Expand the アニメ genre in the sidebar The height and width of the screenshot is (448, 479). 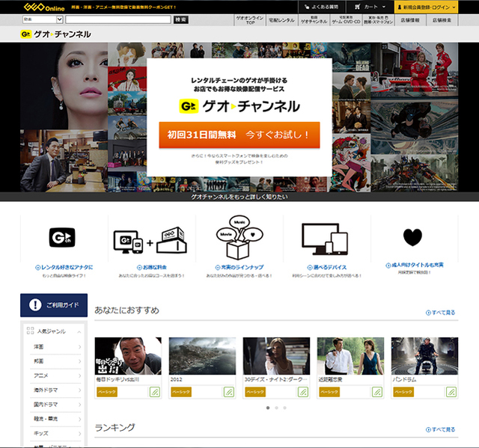(79, 376)
